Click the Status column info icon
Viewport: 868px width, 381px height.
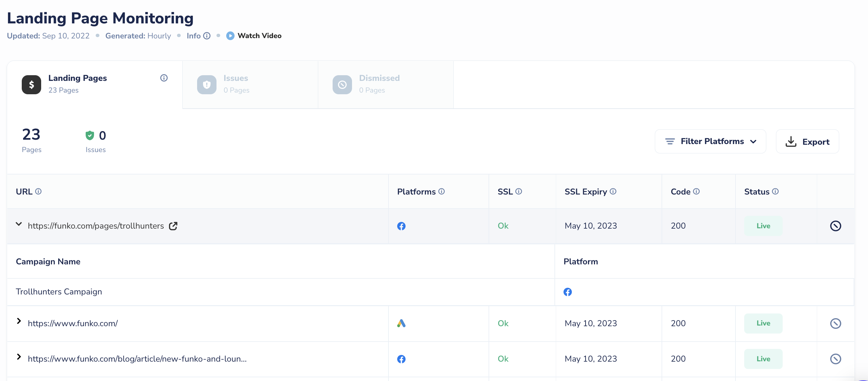(x=775, y=191)
